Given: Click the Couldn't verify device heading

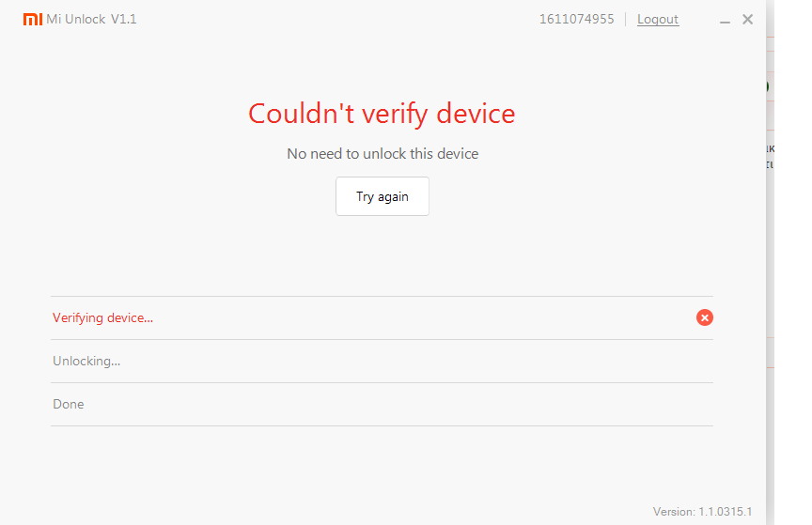Looking at the screenshot, I should (382, 114).
